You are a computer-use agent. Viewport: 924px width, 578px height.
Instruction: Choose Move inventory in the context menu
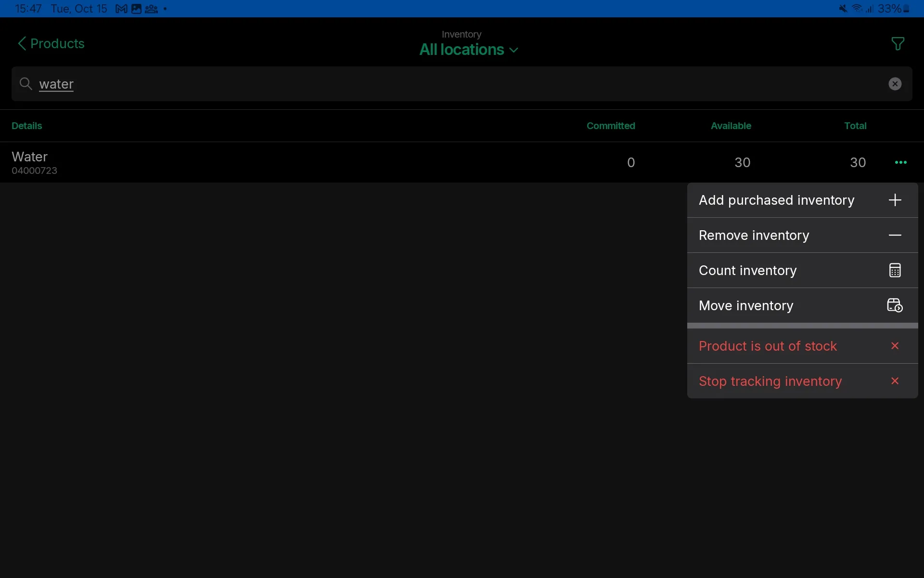pos(746,305)
